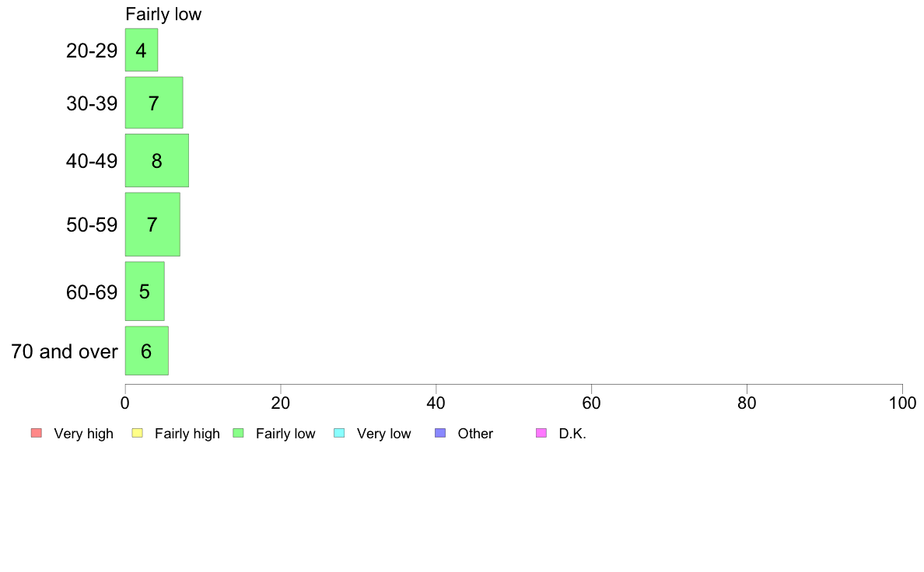Click the blue Other legend swatch

click(440, 433)
